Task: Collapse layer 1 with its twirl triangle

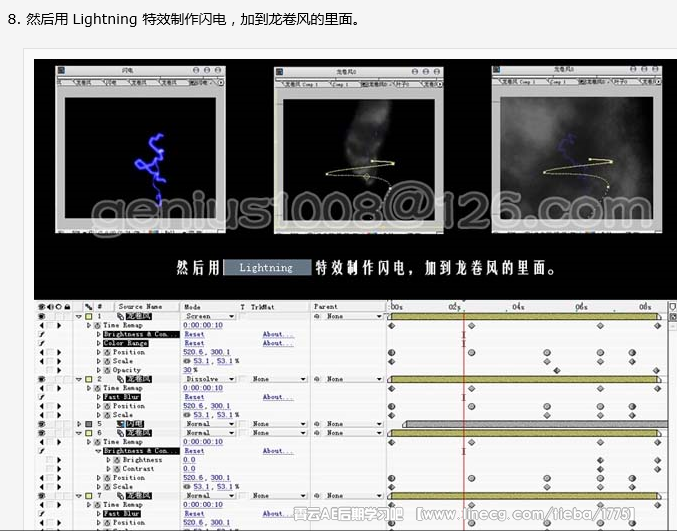Action: [79, 316]
